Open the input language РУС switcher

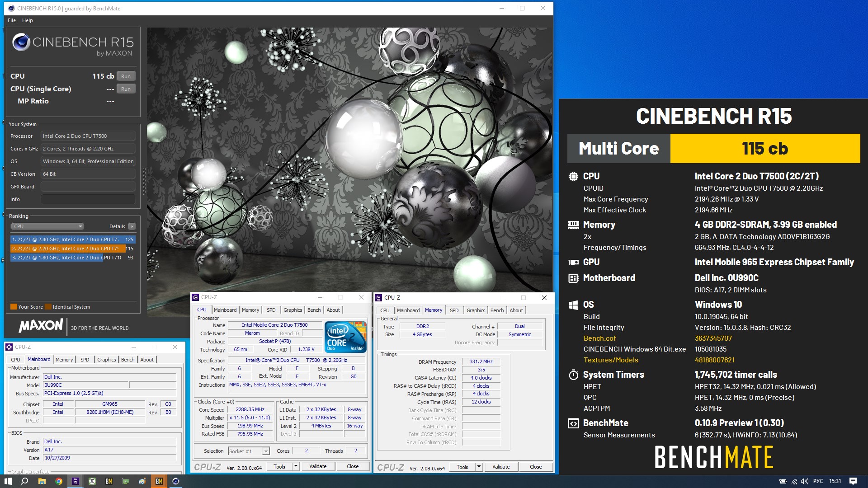coord(818,481)
